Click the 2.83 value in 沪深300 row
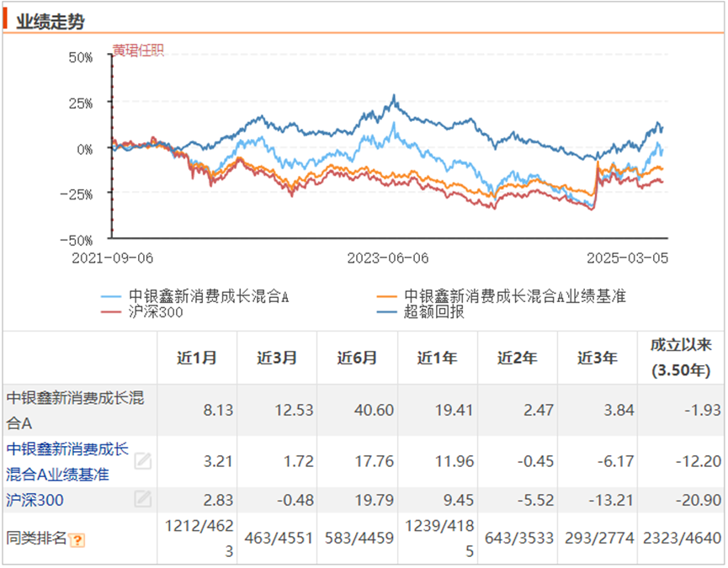728x568 pixels. pyautogui.click(x=218, y=500)
